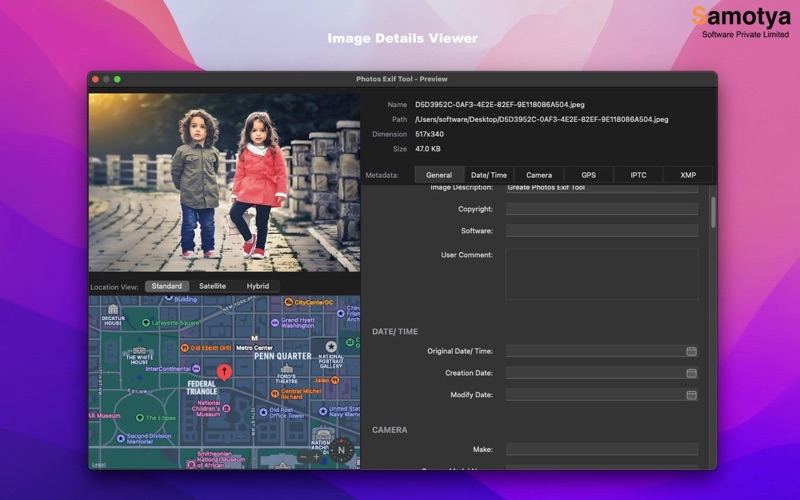
Task: Open the GPS metadata tab
Action: tap(588, 175)
